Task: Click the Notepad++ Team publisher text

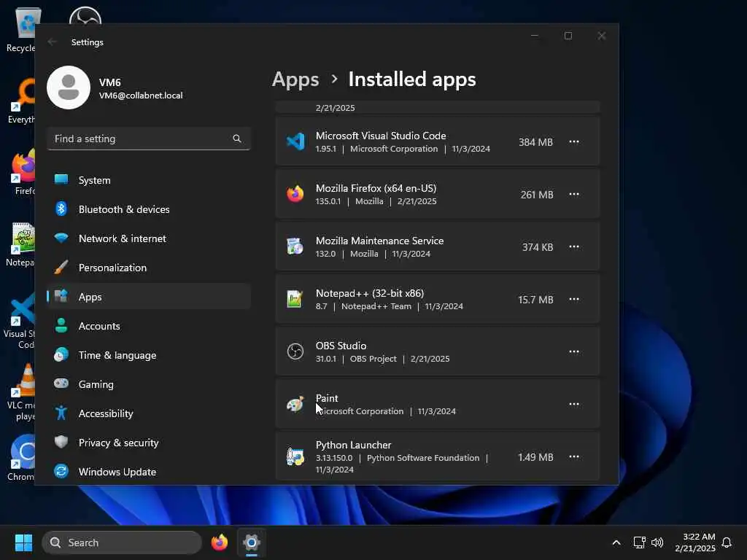Action: coord(376,306)
